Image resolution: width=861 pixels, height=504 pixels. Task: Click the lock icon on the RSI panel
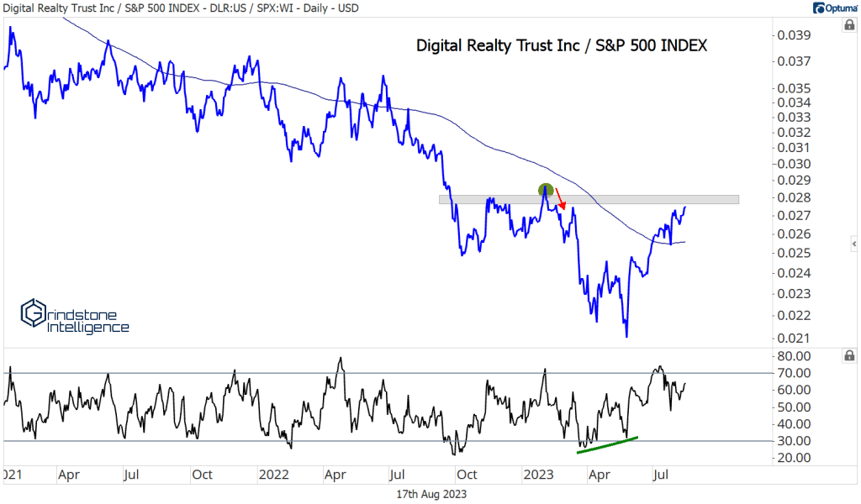coord(849,356)
